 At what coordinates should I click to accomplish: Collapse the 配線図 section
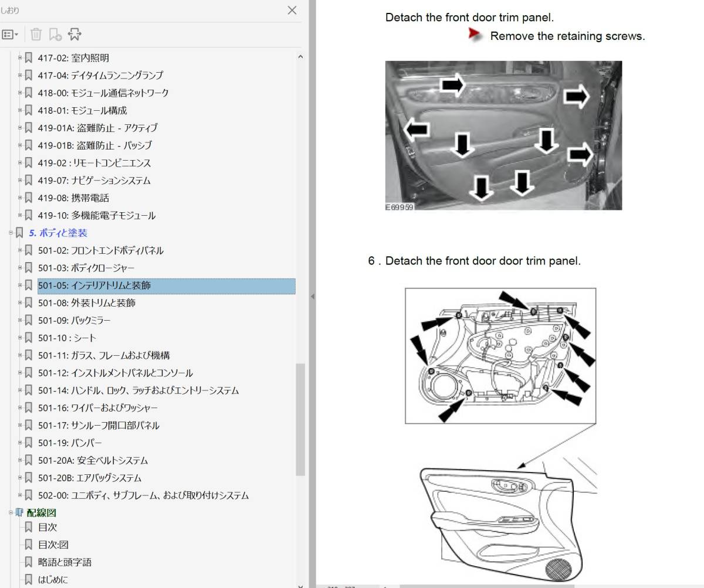[11, 512]
